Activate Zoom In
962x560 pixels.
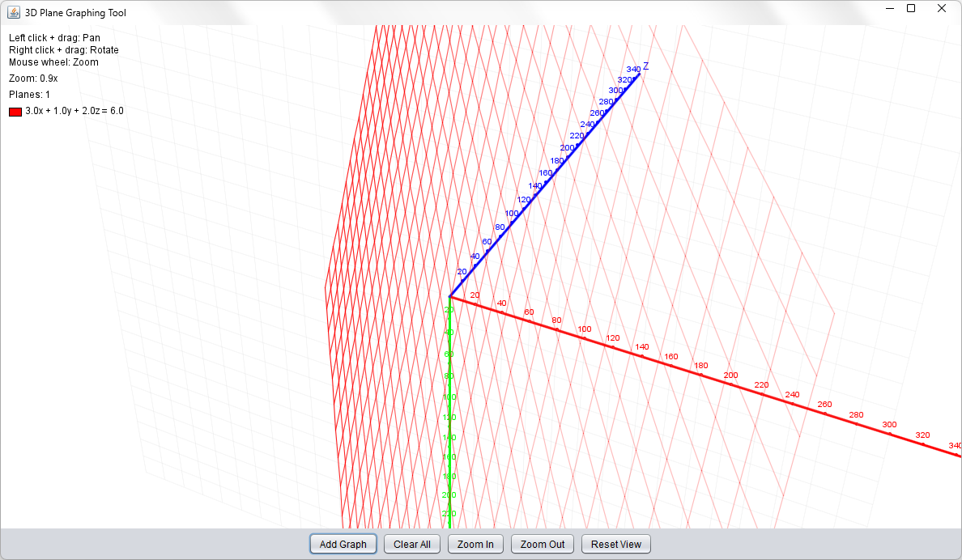(x=475, y=544)
